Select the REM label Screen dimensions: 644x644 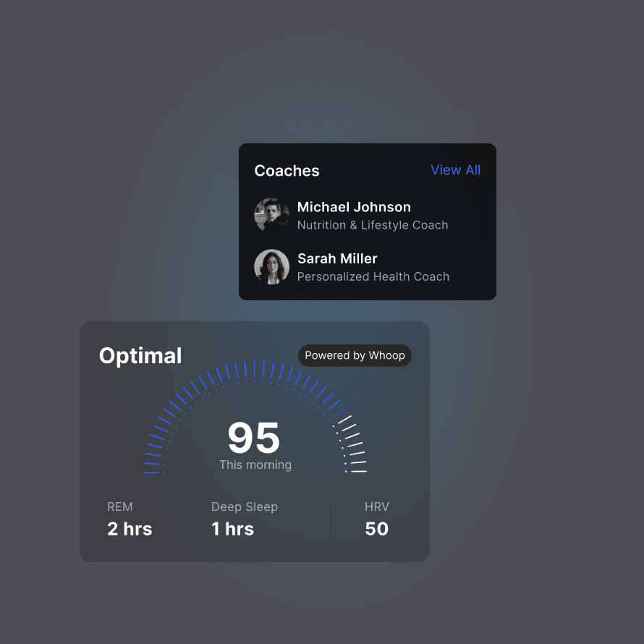[x=120, y=507]
